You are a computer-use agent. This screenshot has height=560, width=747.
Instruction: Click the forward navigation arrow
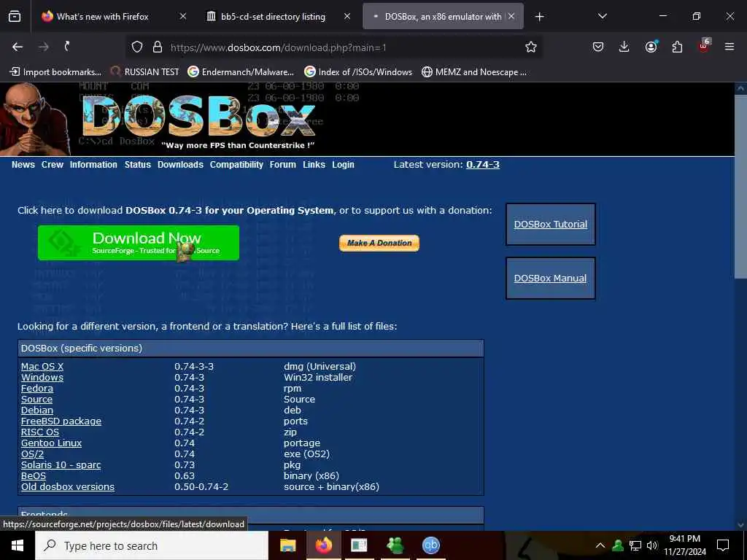click(x=43, y=47)
